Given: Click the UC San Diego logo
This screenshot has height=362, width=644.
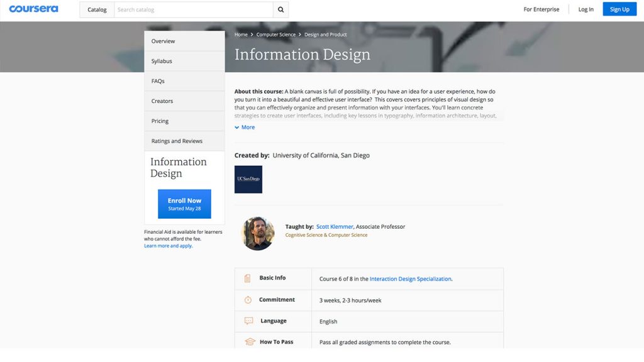Looking at the screenshot, I should (x=248, y=178).
